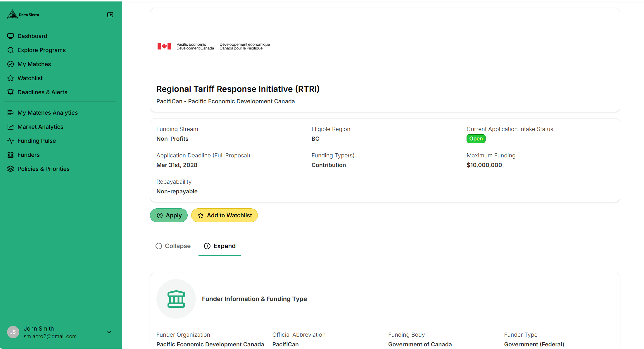
Task: Click the green bank icon beside Funder Information
Action: pos(176,299)
